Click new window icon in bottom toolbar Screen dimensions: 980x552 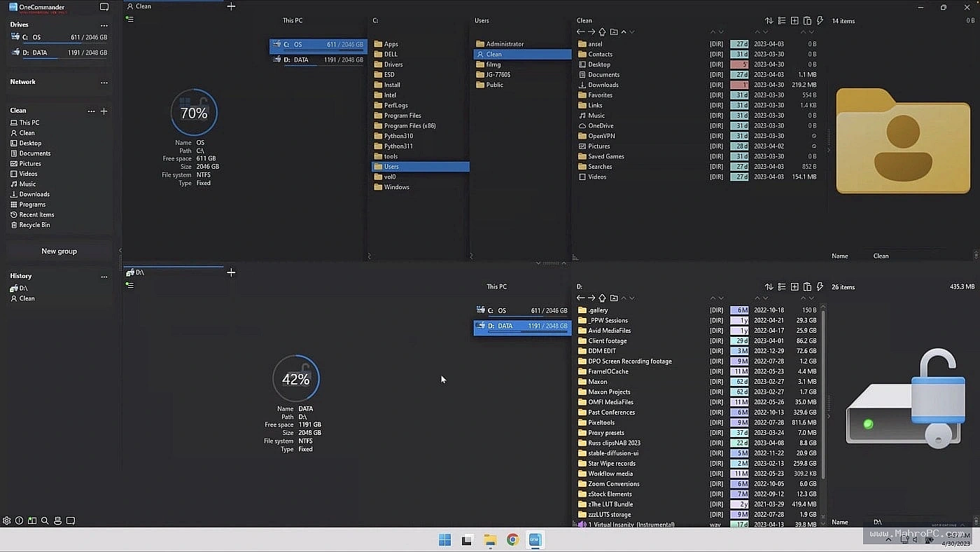pyautogui.click(x=70, y=520)
